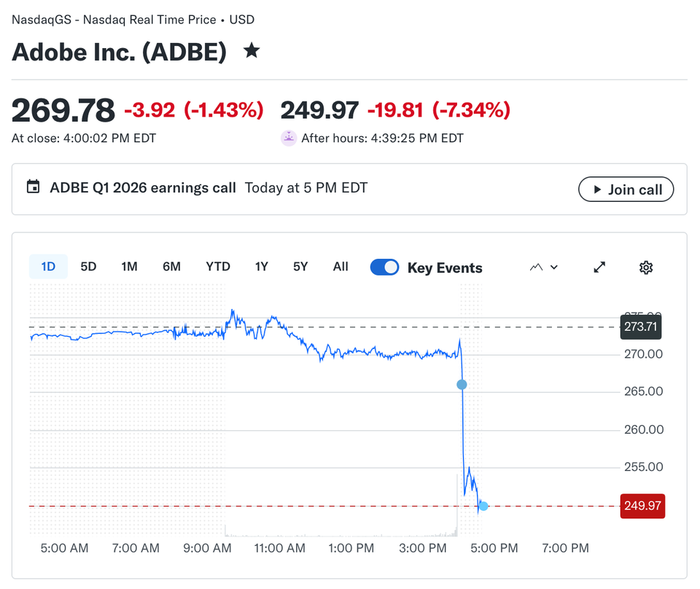The height and width of the screenshot is (589, 700).
Task: Select the 273.71 previous close label
Action: point(640,327)
